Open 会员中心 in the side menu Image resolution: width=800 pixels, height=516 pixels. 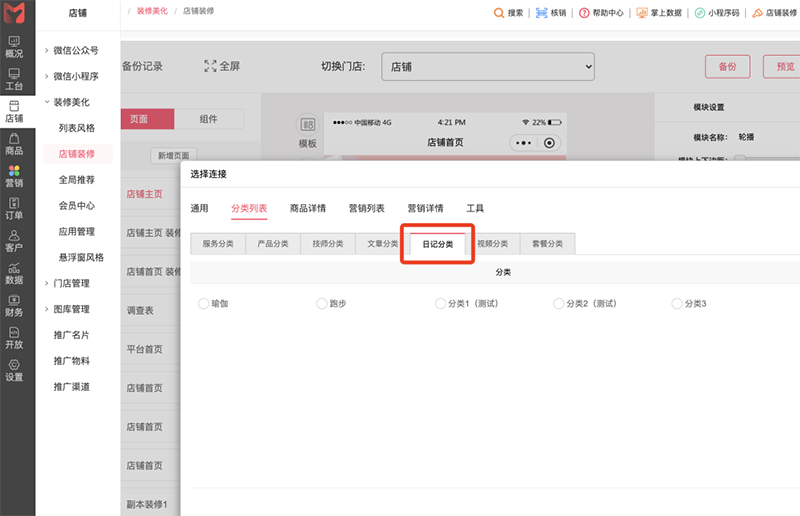click(77, 206)
